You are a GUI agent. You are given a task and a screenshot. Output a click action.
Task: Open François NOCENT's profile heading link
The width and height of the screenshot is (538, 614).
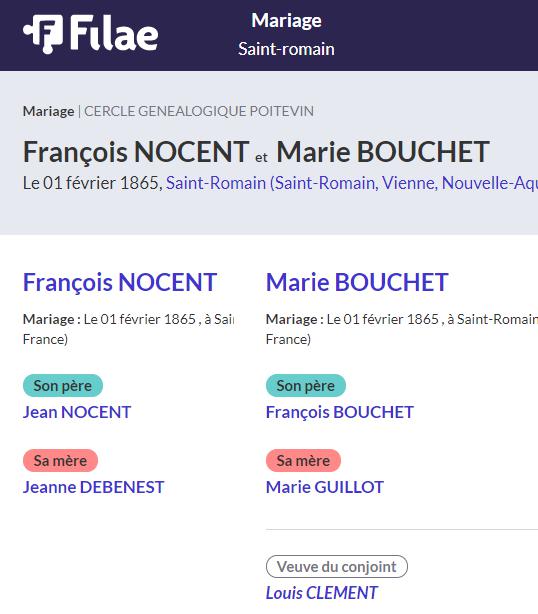(x=120, y=282)
